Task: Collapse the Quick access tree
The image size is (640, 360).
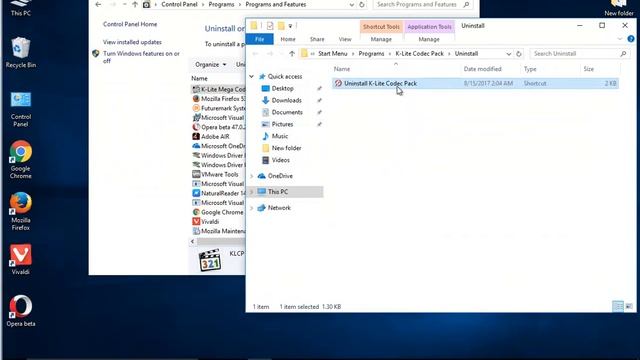Action: [251, 76]
